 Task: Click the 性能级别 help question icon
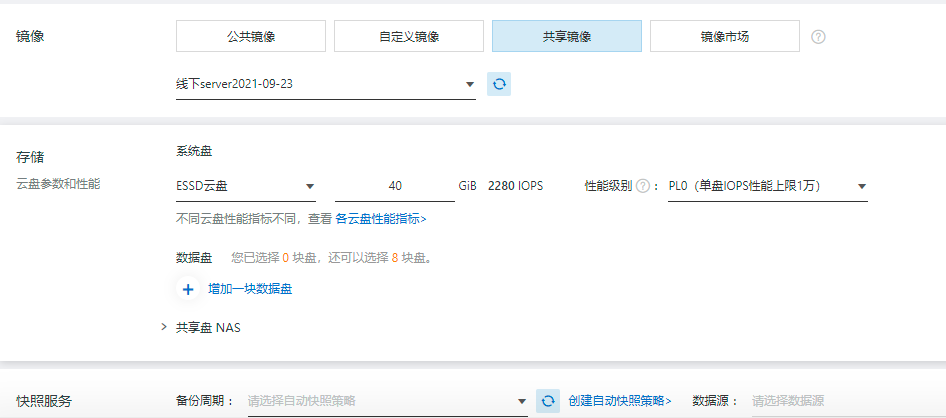coord(642,186)
